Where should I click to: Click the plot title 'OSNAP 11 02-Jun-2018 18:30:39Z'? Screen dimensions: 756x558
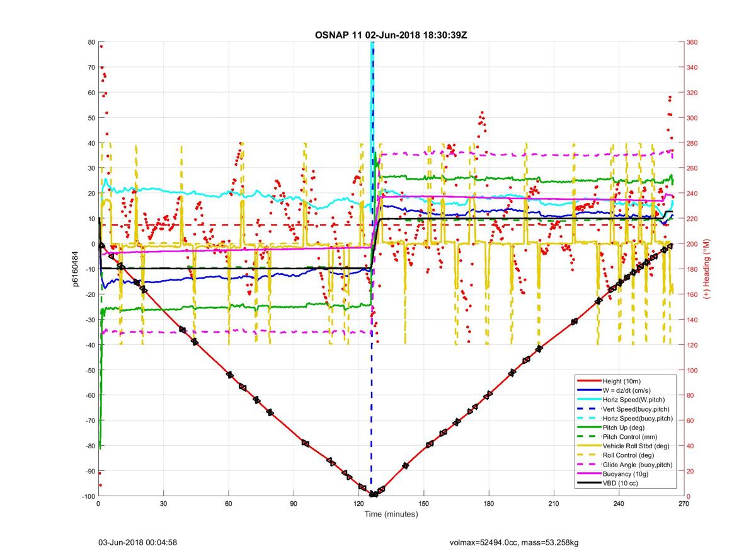391,35
